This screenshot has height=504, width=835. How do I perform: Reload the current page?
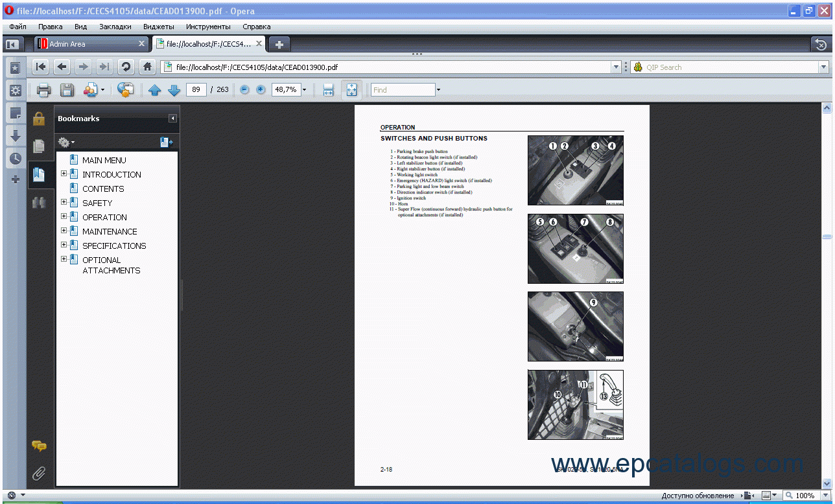click(x=126, y=67)
